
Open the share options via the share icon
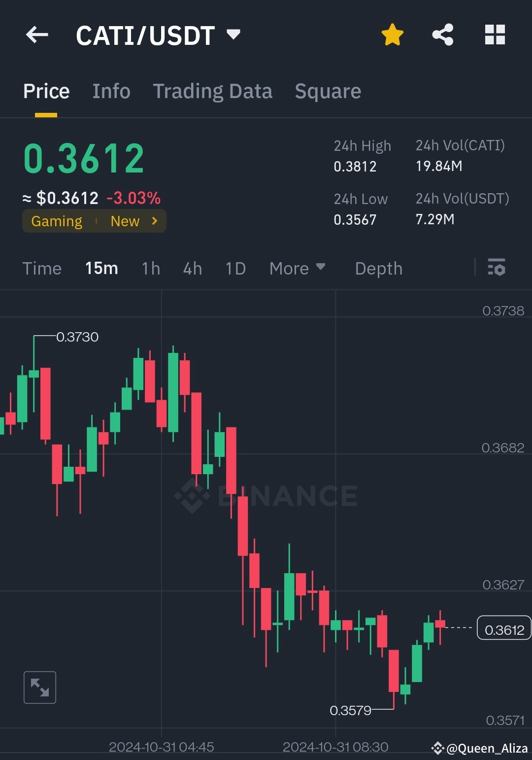(443, 34)
